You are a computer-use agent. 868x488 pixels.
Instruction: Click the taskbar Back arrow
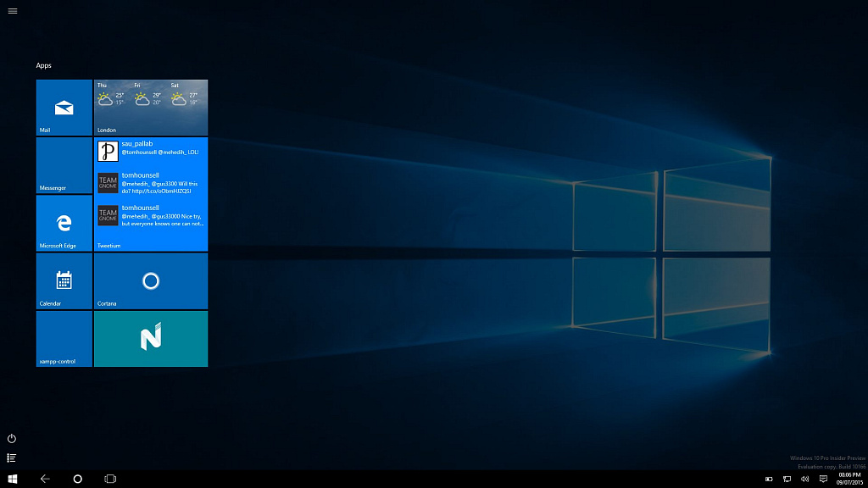(46, 480)
